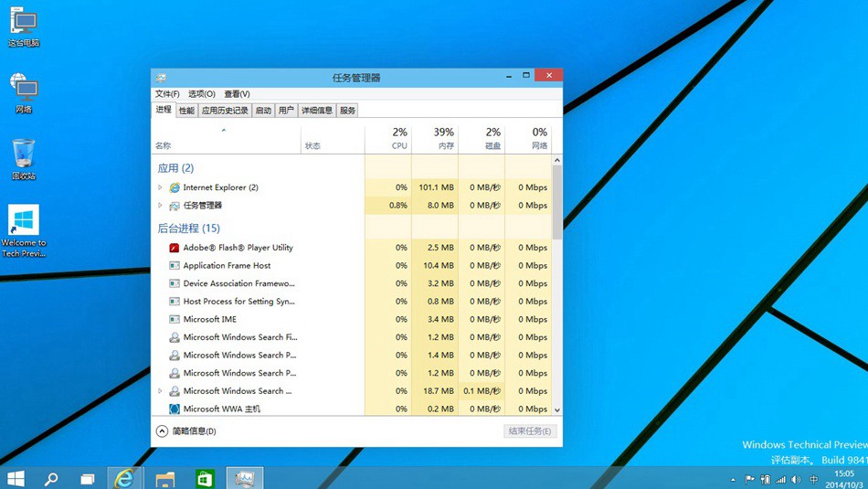This screenshot has width=868, height=489.
Task: Click the 任务管理器 process row icon
Action: point(175,206)
